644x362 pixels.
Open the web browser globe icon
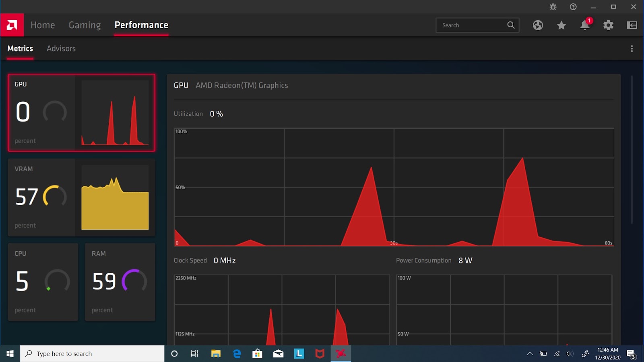click(x=538, y=25)
